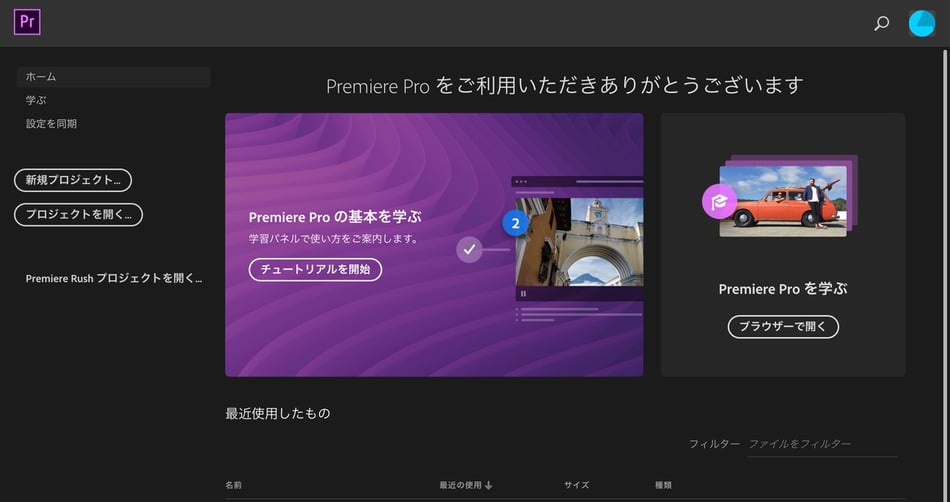Open search with the magnifier icon
The height and width of the screenshot is (502, 950).
pyautogui.click(x=882, y=24)
